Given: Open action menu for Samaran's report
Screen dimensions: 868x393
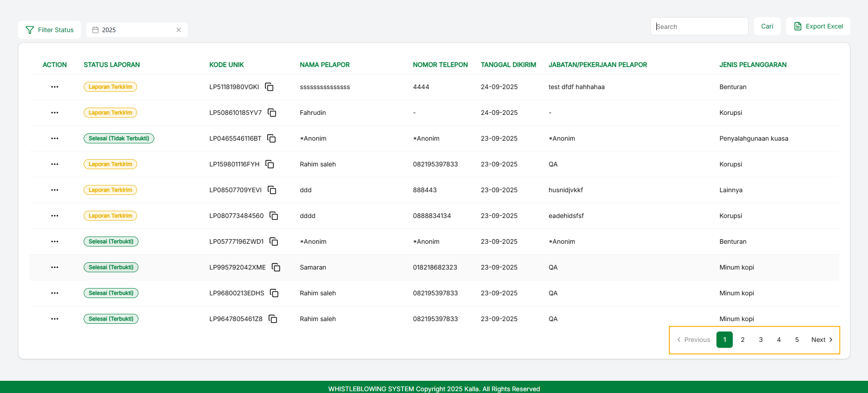Looking at the screenshot, I should [55, 267].
